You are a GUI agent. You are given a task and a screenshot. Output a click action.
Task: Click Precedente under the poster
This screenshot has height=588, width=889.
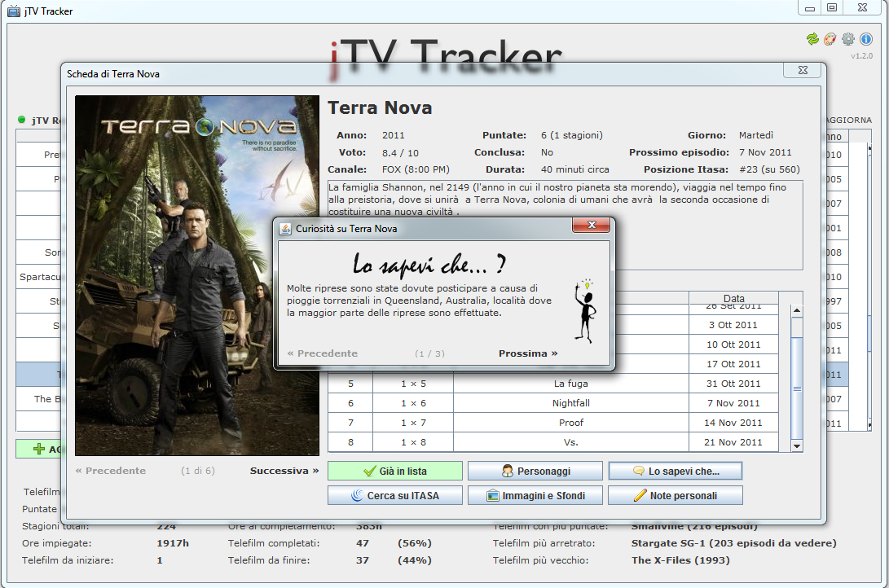coord(111,471)
